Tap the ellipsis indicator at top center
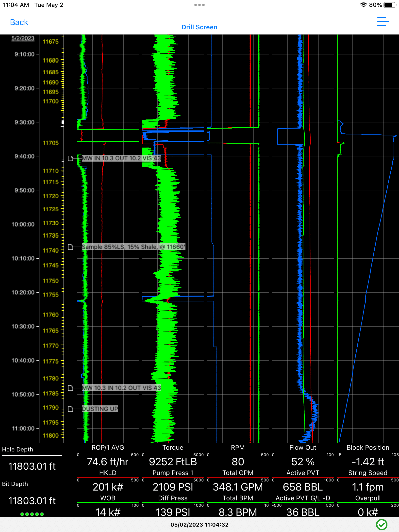 coord(199,5)
